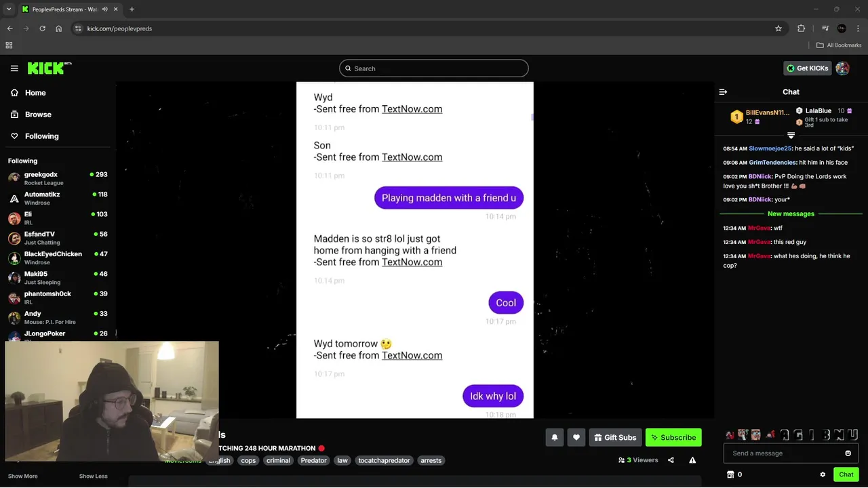Open chat settings gear icon
This screenshot has width=868, height=488.
tap(823, 474)
